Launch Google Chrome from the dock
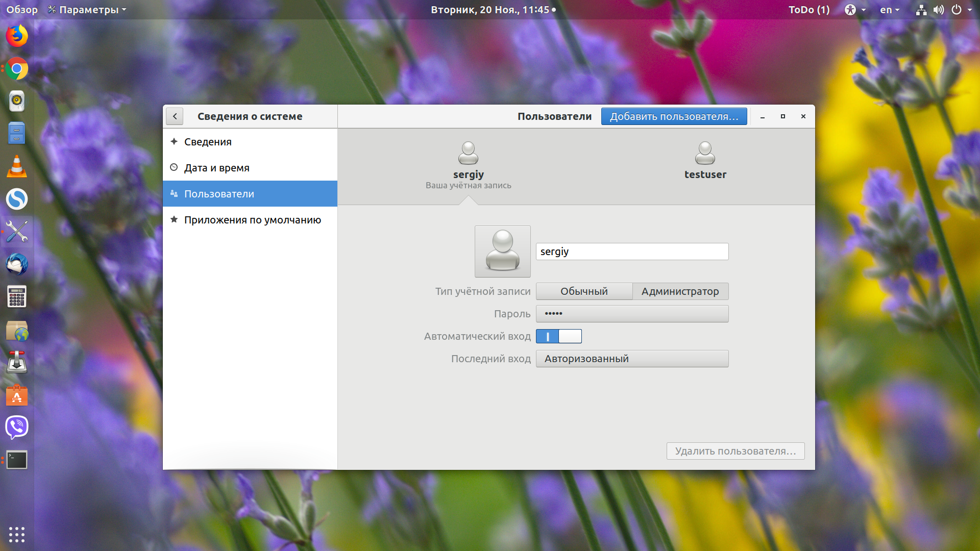 click(17, 69)
